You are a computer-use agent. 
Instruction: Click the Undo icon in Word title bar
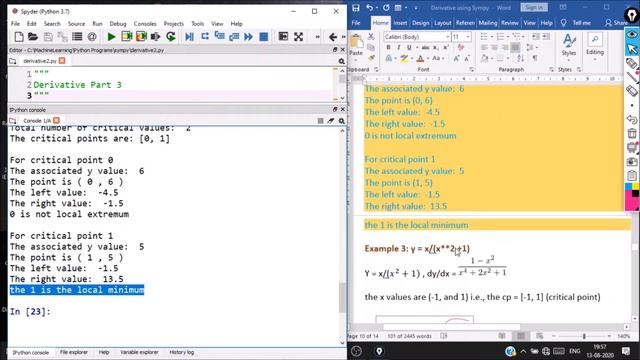[369, 8]
